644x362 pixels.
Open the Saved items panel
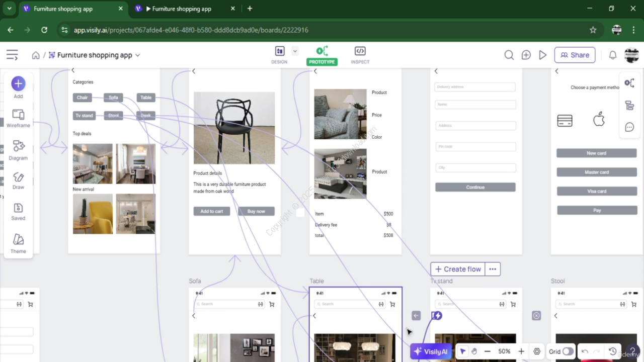pyautogui.click(x=18, y=211)
